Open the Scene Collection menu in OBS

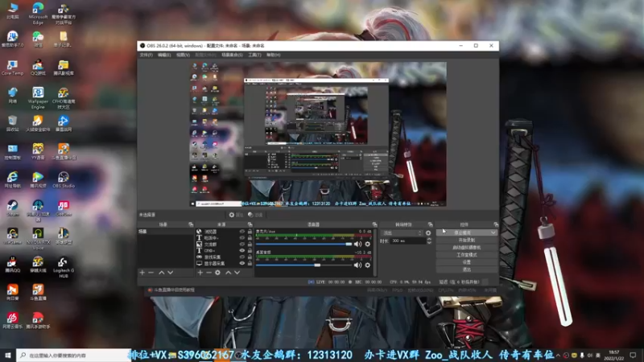(x=232, y=55)
